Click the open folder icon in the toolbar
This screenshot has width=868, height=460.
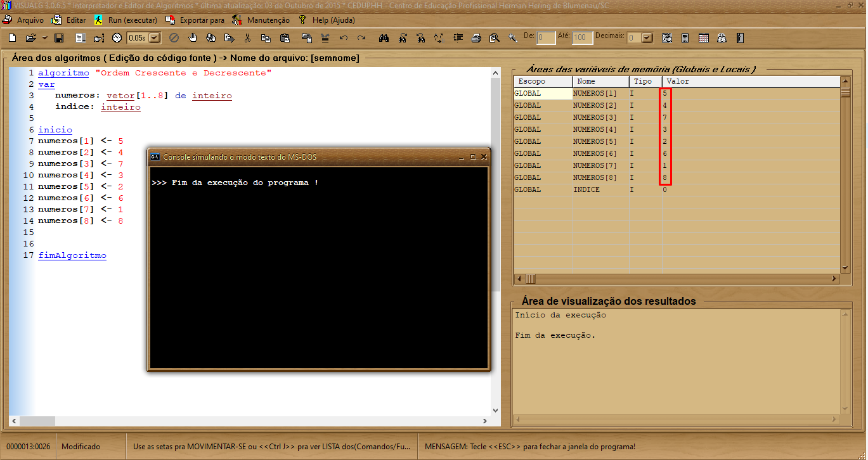pyautogui.click(x=30, y=38)
